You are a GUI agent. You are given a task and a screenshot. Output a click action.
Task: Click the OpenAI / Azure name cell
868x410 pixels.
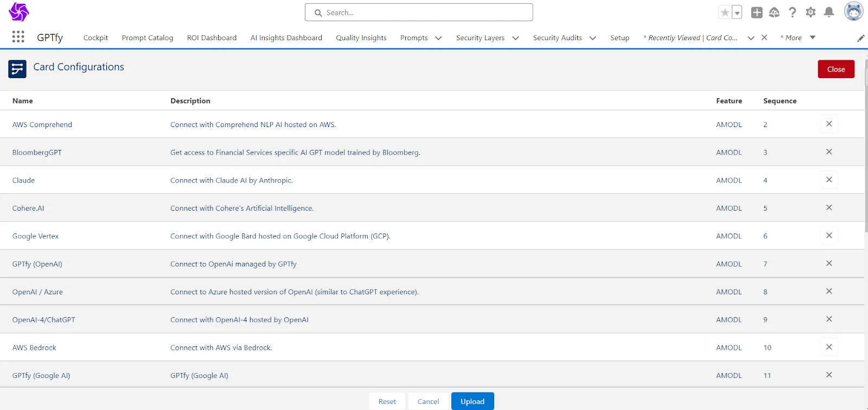click(x=37, y=292)
